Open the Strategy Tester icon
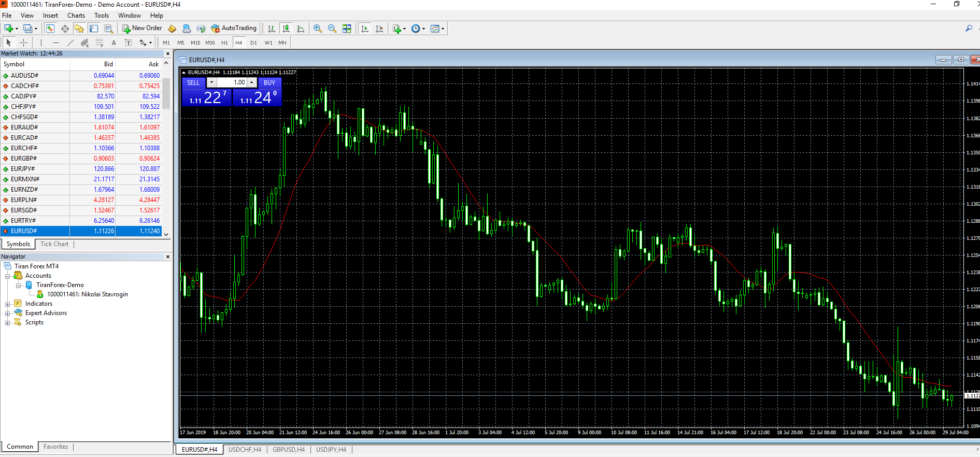Image resolution: width=980 pixels, height=457 pixels. coord(108,28)
